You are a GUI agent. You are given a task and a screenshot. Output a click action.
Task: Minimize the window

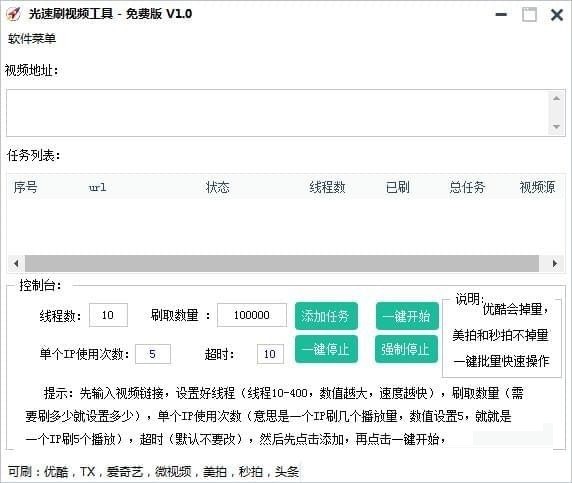(501, 15)
